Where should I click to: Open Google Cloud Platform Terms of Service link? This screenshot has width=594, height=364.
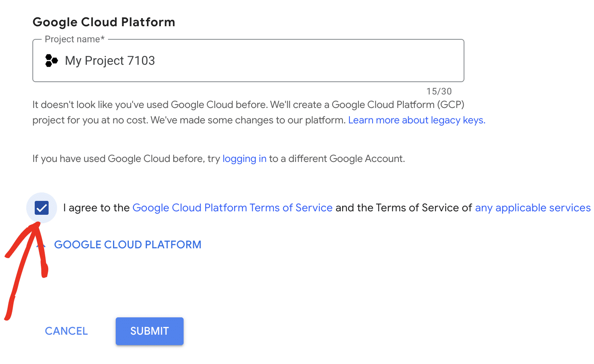coord(233,208)
